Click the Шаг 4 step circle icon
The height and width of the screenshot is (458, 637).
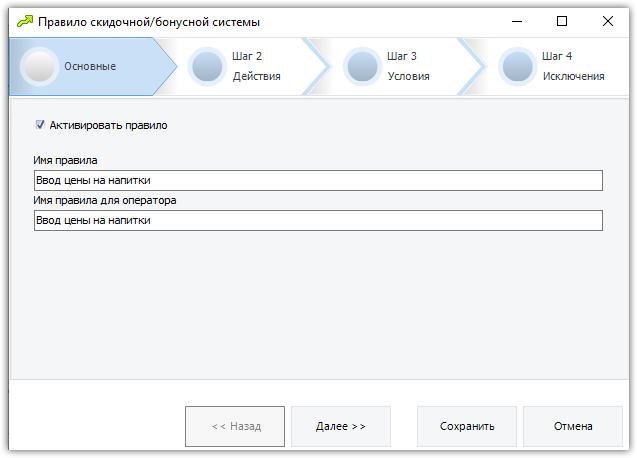click(x=518, y=67)
